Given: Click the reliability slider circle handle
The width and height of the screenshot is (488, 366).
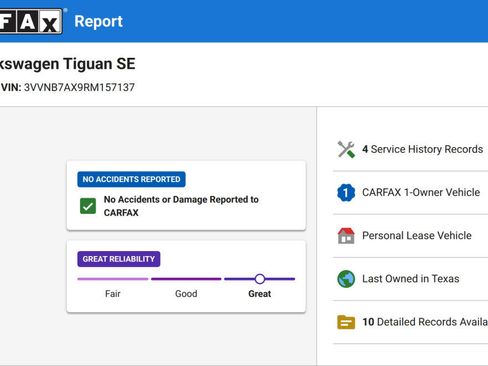Looking at the screenshot, I should coord(260,279).
